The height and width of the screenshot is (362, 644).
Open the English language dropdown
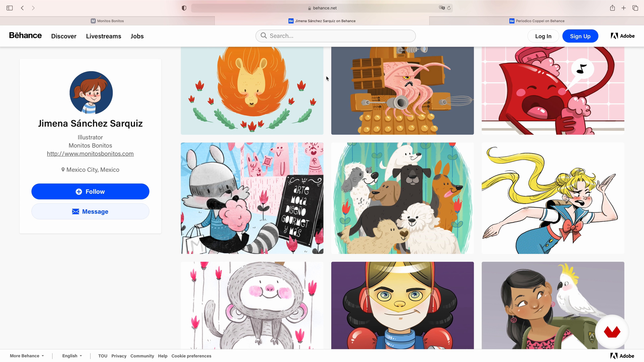click(x=72, y=356)
